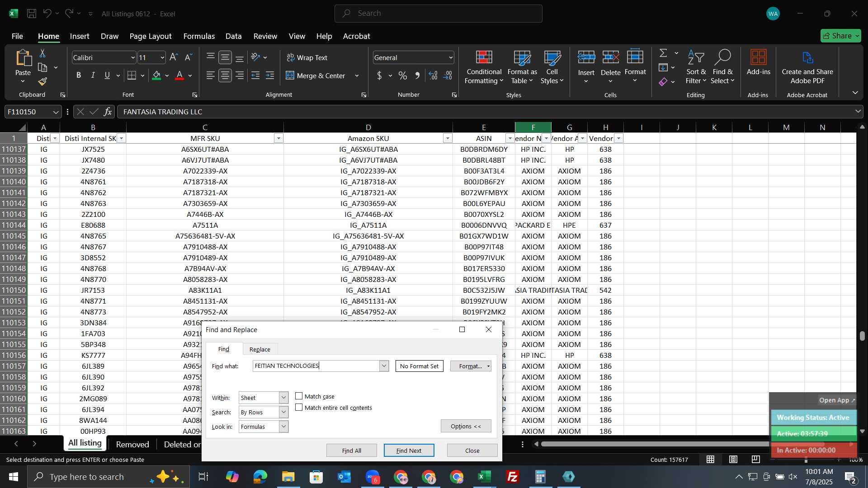Viewport: 868px width, 488px height.
Task: Click the Format Painter brush icon
Action: 42,82
